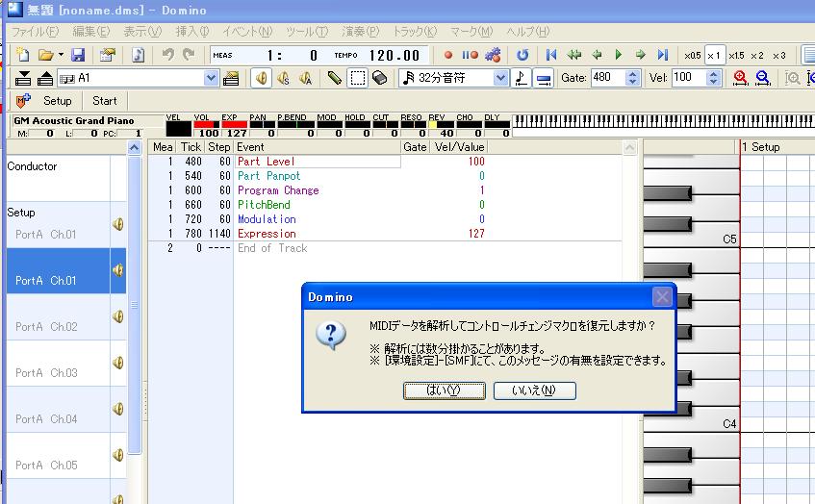Open the 挿入 menu
Viewport: 815px width, 504px height.
pos(191,32)
